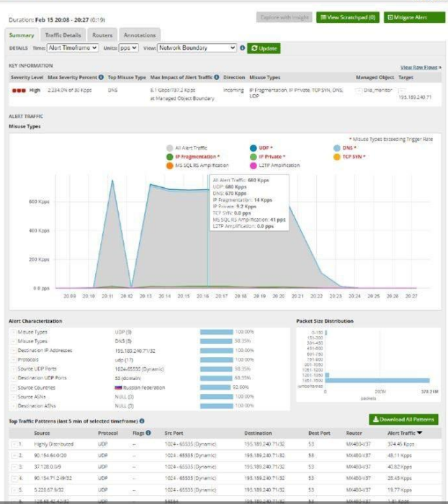Toggle All Alert Traffic legend gray dot
This screenshot has height=504, width=448.
[x=169, y=148]
